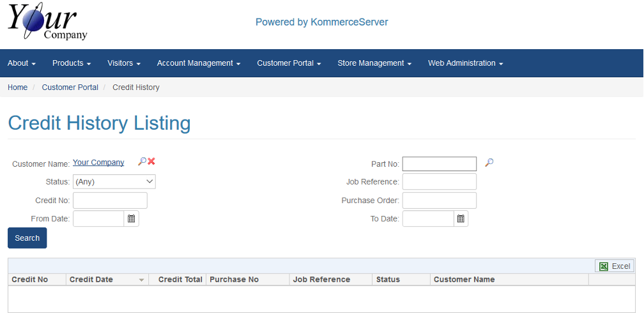This screenshot has height=313, width=644.
Task: Focus the Credit No input field
Action: pyautogui.click(x=110, y=201)
